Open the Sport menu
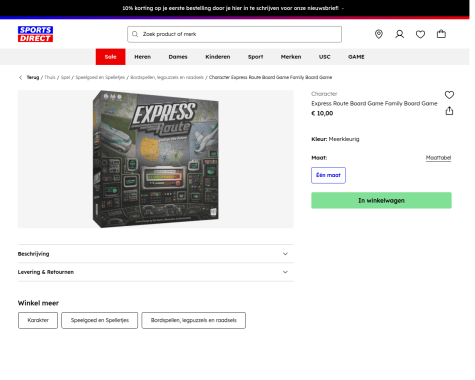The image size is (475, 380). tap(256, 57)
